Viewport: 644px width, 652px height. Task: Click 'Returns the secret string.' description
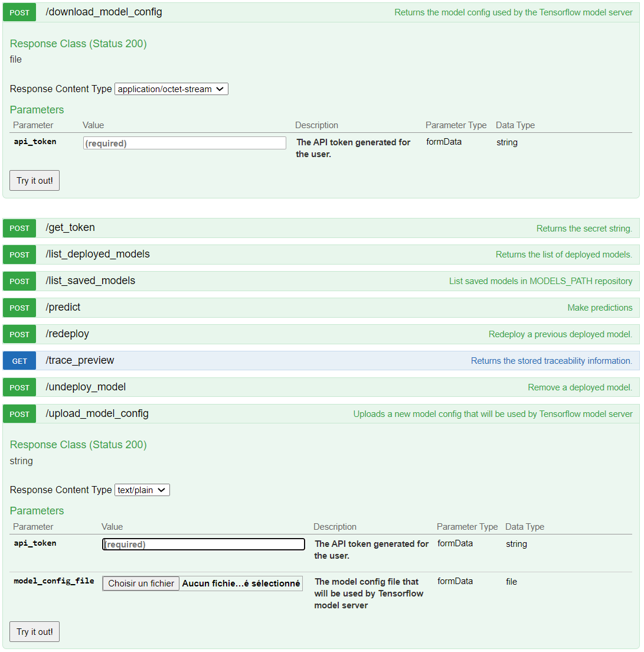point(584,229)
